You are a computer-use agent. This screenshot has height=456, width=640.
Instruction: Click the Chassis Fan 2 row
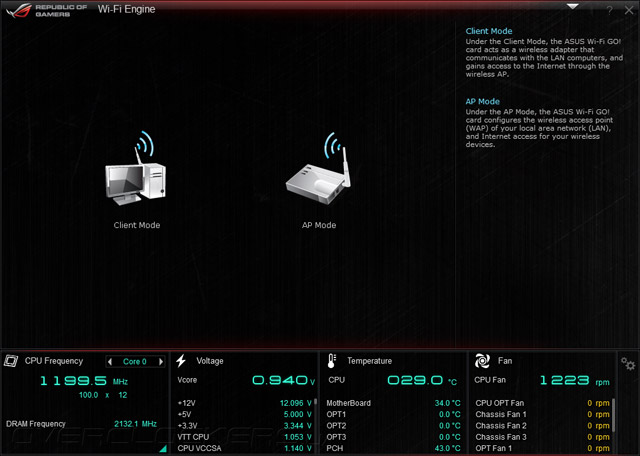(x=542, y=426)
